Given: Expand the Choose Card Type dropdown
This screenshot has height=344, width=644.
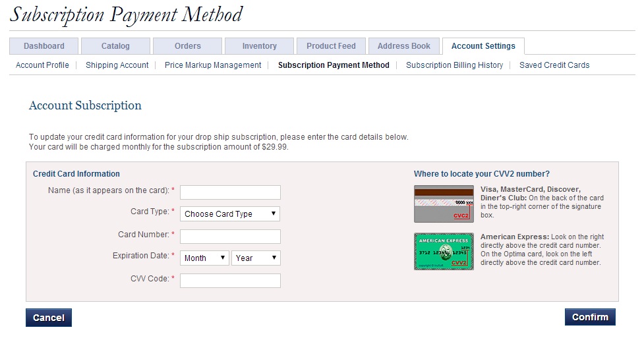Looking at the screenshot, I should tap(230, 214).
